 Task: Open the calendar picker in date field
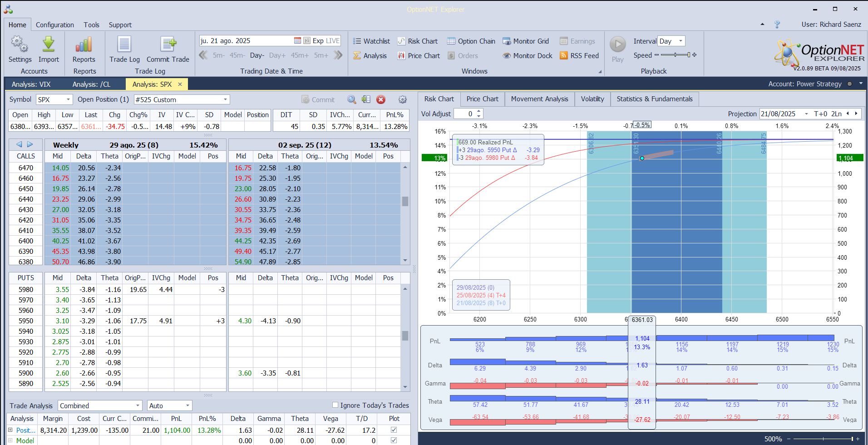click(297, 41)
